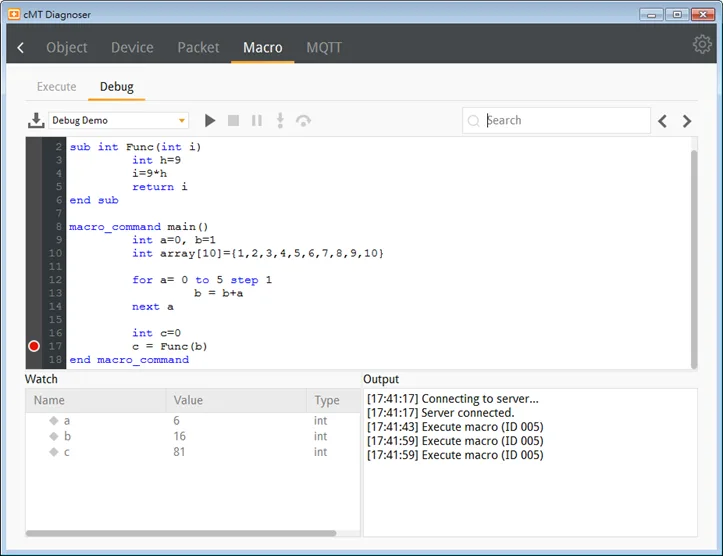The image size is (723, 556).
Task: Select the Macro tab
Action: (x=263, y=47)
